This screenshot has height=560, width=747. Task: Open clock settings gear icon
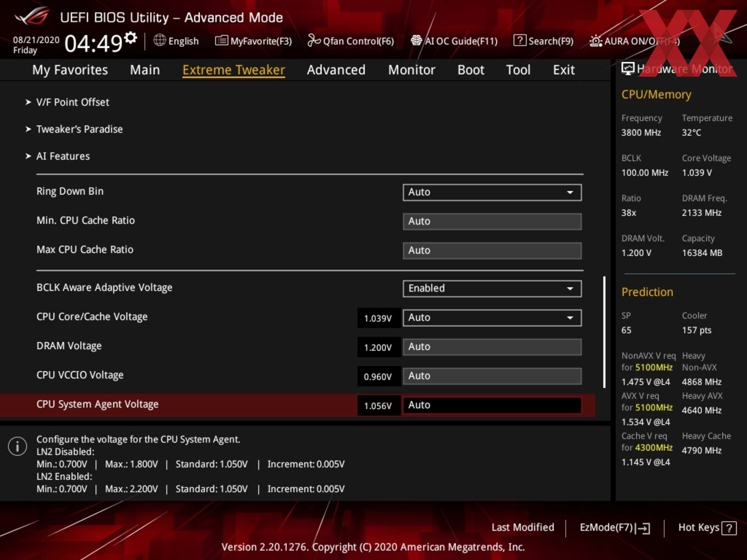tap(130, 38)
